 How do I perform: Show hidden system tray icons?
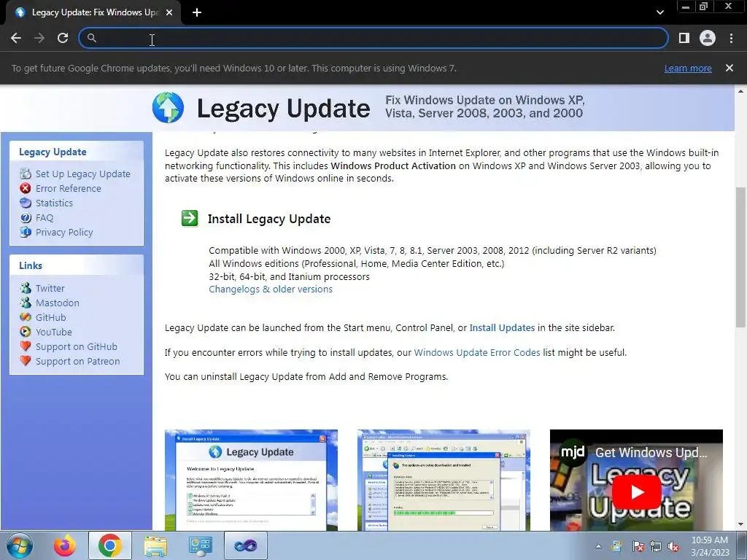click(598, 546)
